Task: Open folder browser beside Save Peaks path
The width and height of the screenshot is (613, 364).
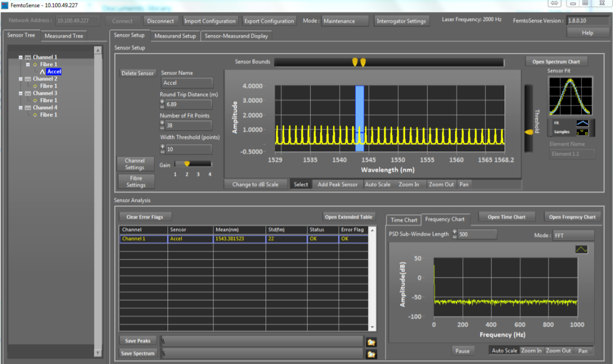Action: (x=371, y=342)
